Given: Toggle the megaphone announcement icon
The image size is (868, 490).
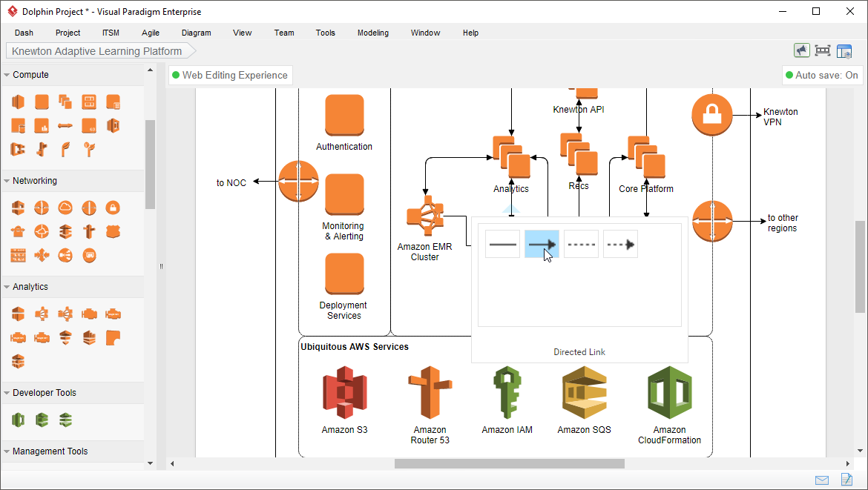Looking at the screenshot, I should coord(801,50).
